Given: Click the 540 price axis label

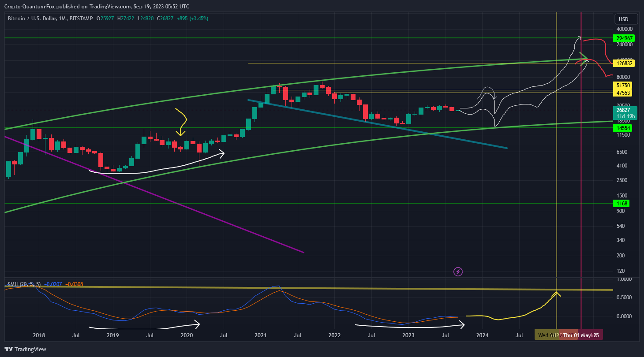Looking at the screenshot, I should pyautogui.click(x=620, y=226).
